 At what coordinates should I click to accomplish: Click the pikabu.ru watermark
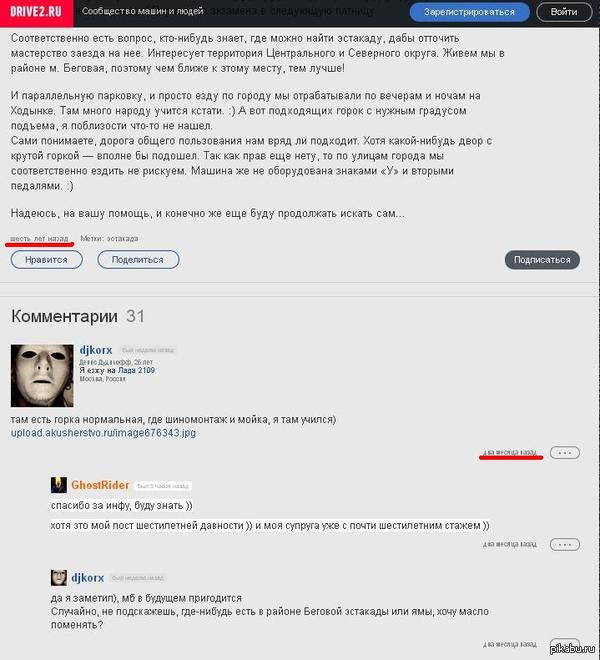coord(573,649)
